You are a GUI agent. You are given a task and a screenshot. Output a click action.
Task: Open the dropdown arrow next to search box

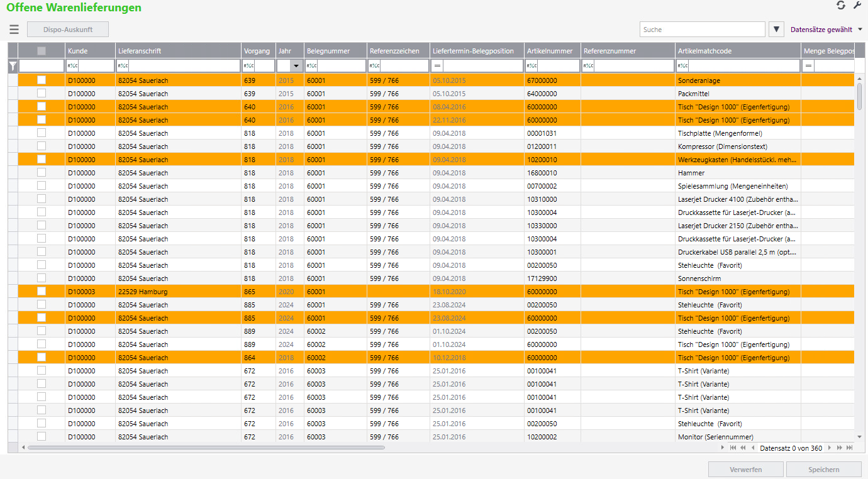[x=777, y=30]
